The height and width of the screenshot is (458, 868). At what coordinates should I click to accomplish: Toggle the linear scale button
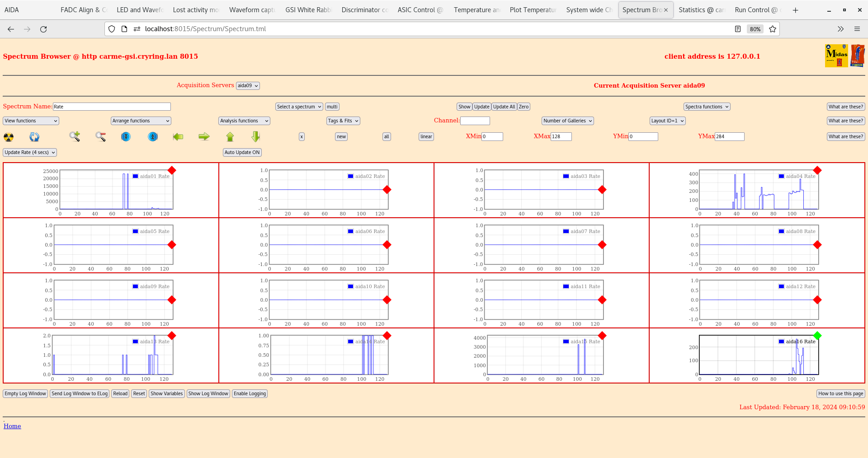pyautogui.click(x=426, y=137)
